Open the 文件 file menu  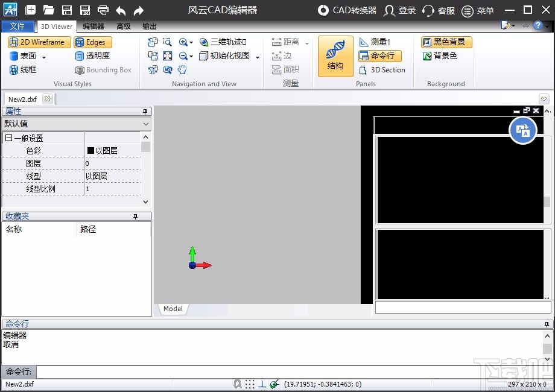17,27
